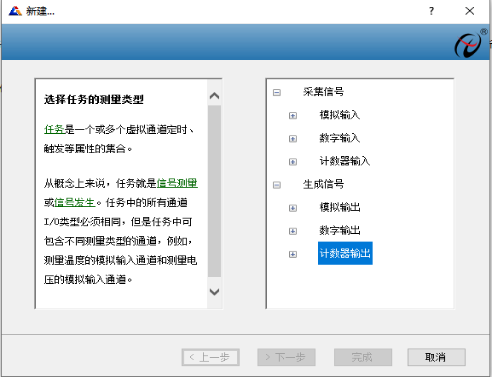Select 数字输出 in the tree

pyautogui.click(x=340, y=231)
